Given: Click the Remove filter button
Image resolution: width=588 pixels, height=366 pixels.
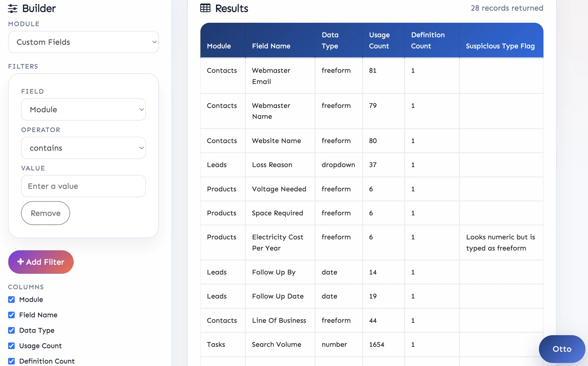Looking at the screenshot, I should point(46,213).
